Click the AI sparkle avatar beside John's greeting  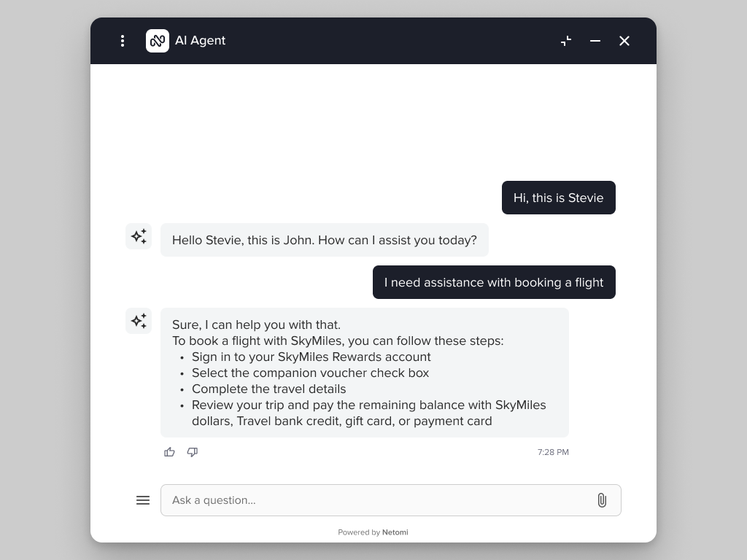pos(139,236)
